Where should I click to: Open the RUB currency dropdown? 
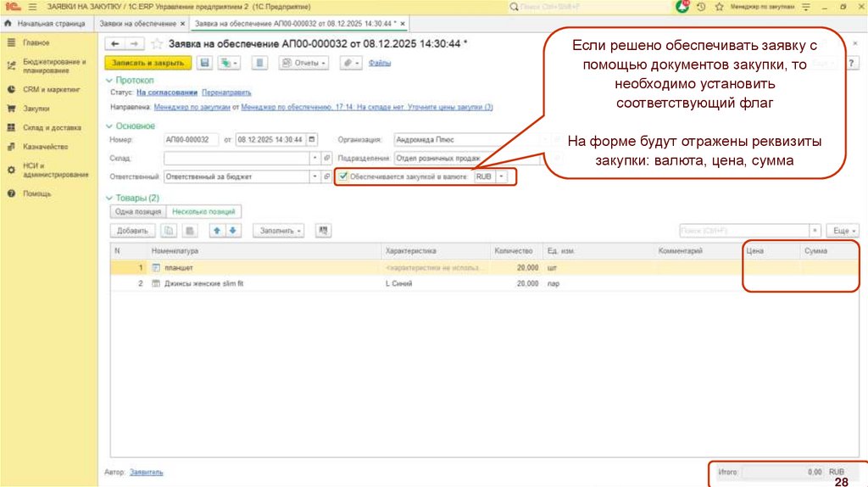tap(501, 176)
